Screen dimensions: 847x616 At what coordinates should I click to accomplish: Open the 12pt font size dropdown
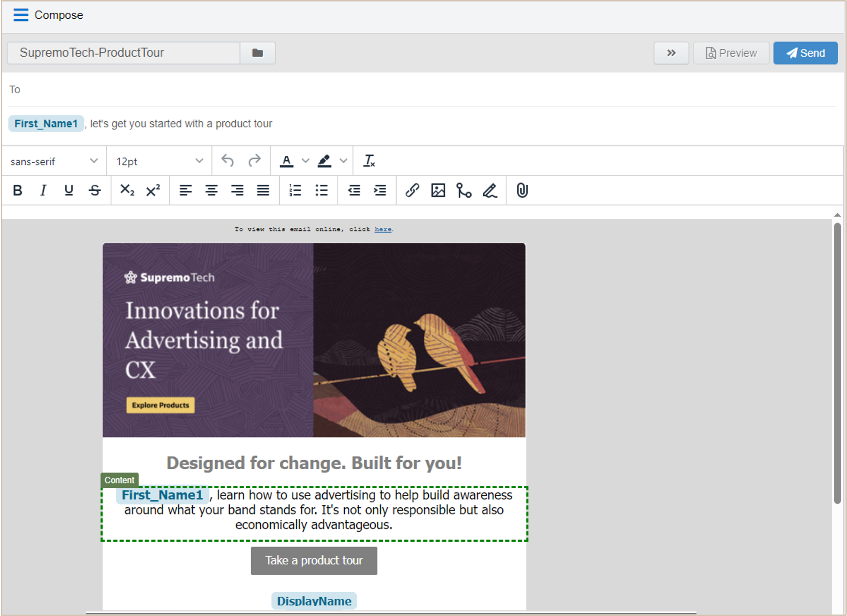coord(159,161)
